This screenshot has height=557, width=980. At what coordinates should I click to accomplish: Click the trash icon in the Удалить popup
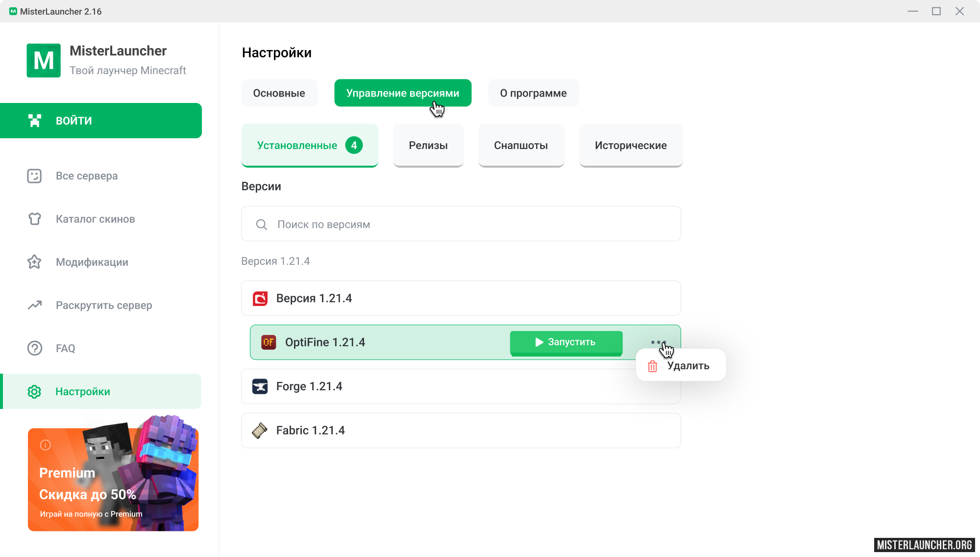tap(652, 366)
